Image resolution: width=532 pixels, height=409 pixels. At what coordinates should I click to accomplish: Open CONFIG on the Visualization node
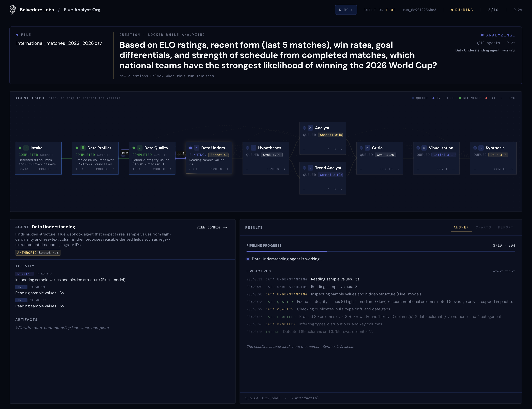point(447,169)
